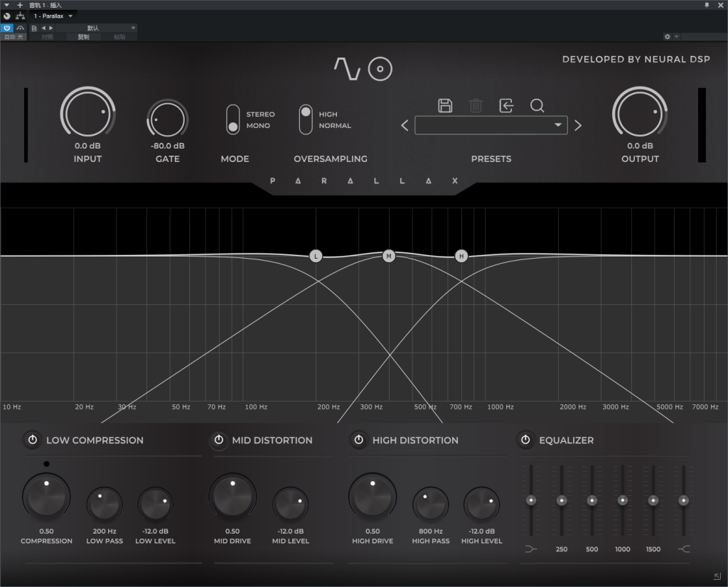Toggle High Distortion power button

click(359, 440)
